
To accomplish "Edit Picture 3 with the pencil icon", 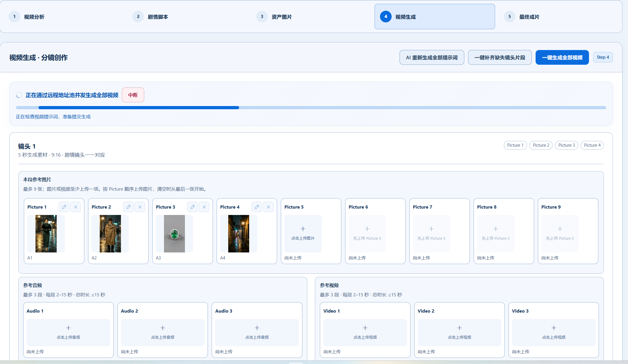I will 192,207.
